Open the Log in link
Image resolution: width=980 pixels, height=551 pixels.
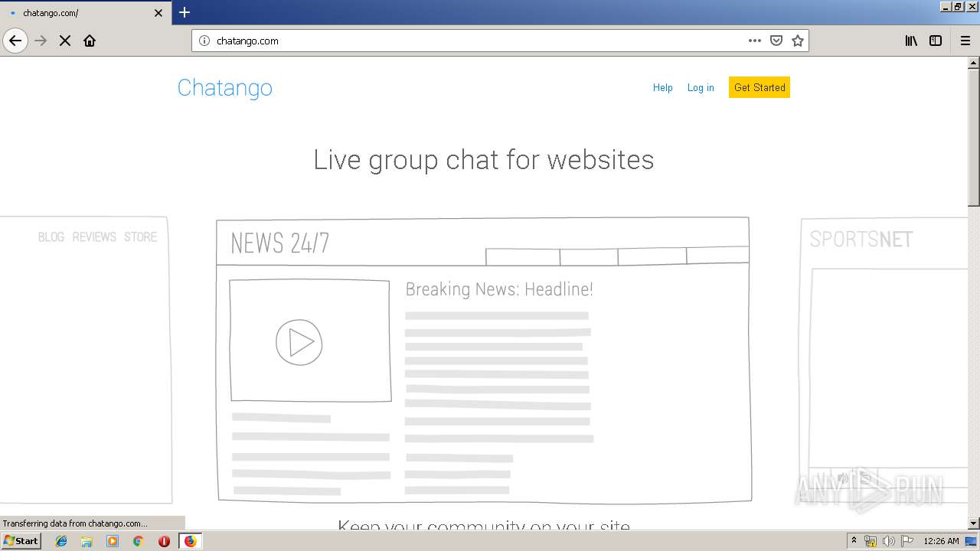[701, 88]
